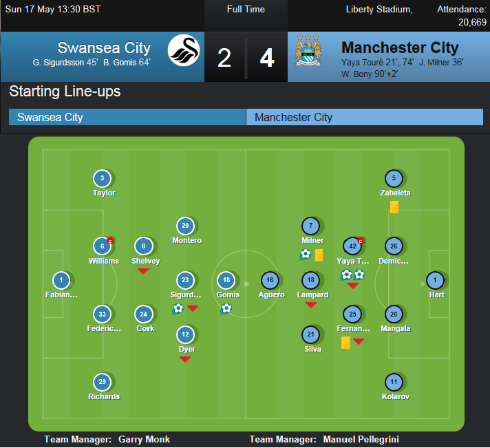Click the red substitution arrow under Lampard

(310, 305)
